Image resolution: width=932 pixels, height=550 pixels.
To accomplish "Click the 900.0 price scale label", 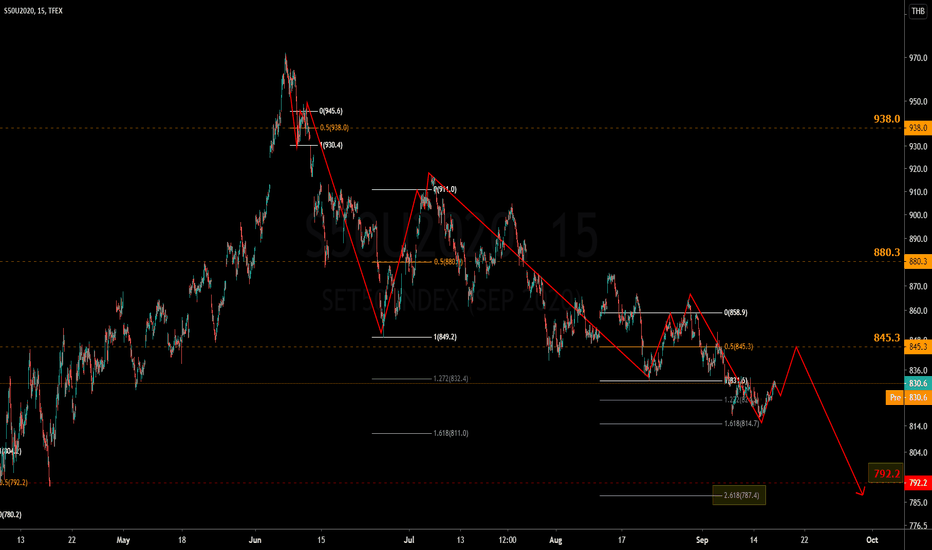I will pyautogui.click(x=918, y=215).
